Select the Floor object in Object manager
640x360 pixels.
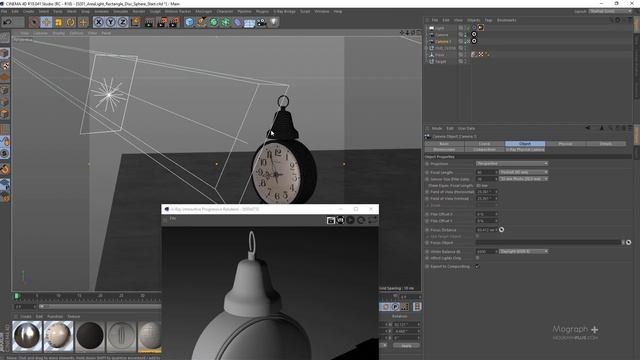(440, 55)
